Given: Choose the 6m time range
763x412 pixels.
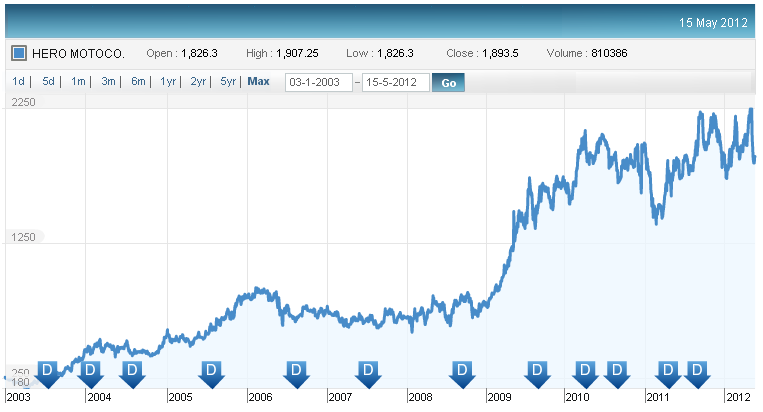Looking at the screenshot, I should (x=138, y=82).
